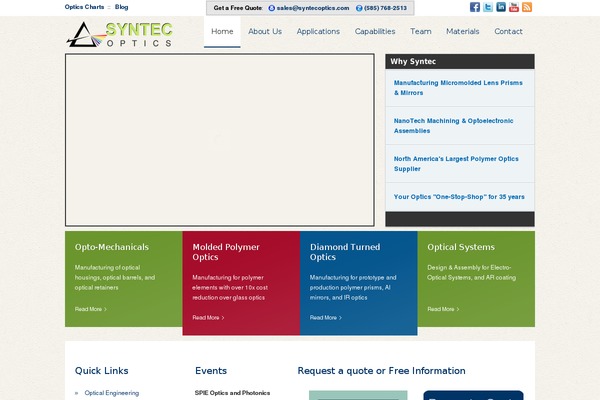The width and height of the screenshot is (600, 400).
Task: Visit the Blog link
Action: coord(121,7)
